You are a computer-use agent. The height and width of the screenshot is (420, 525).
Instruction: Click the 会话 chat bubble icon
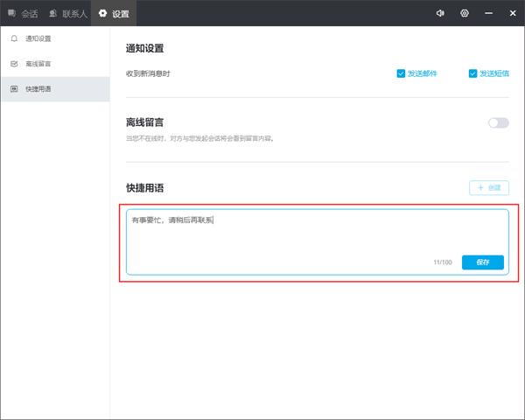pos(12,13)
